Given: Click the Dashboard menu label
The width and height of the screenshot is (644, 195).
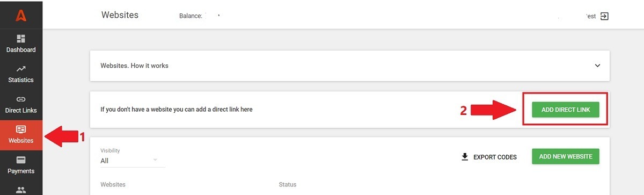Looking at the screenshot, I should coord(21,50).
